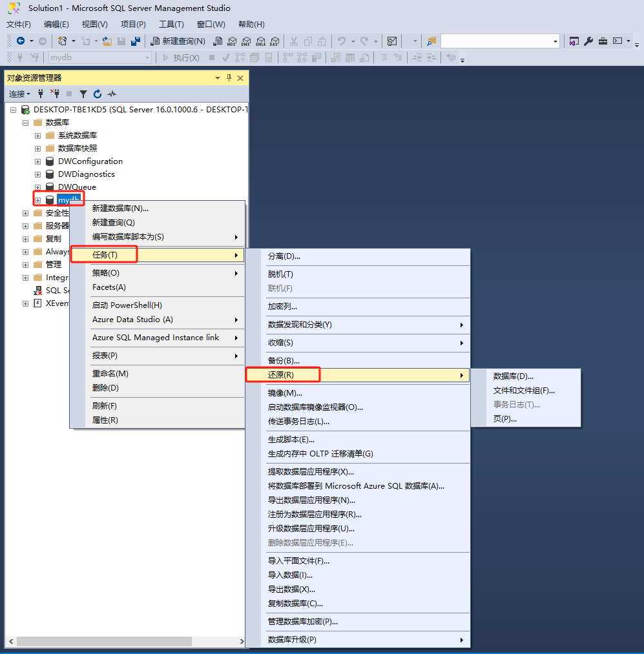
Task: Select 导出数据(X)... in tasks submenu
Action: (x=358, y=589)
